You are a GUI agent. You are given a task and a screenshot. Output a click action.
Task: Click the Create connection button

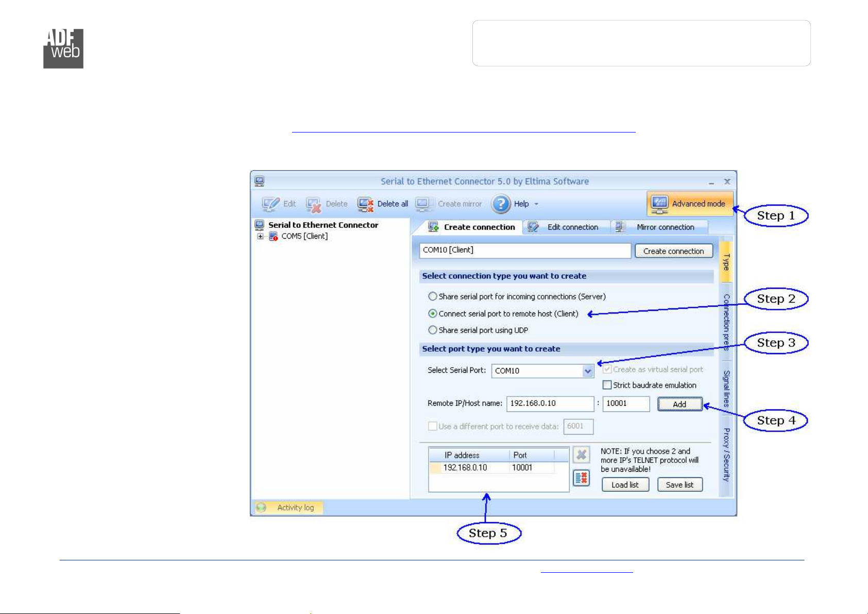674,251
